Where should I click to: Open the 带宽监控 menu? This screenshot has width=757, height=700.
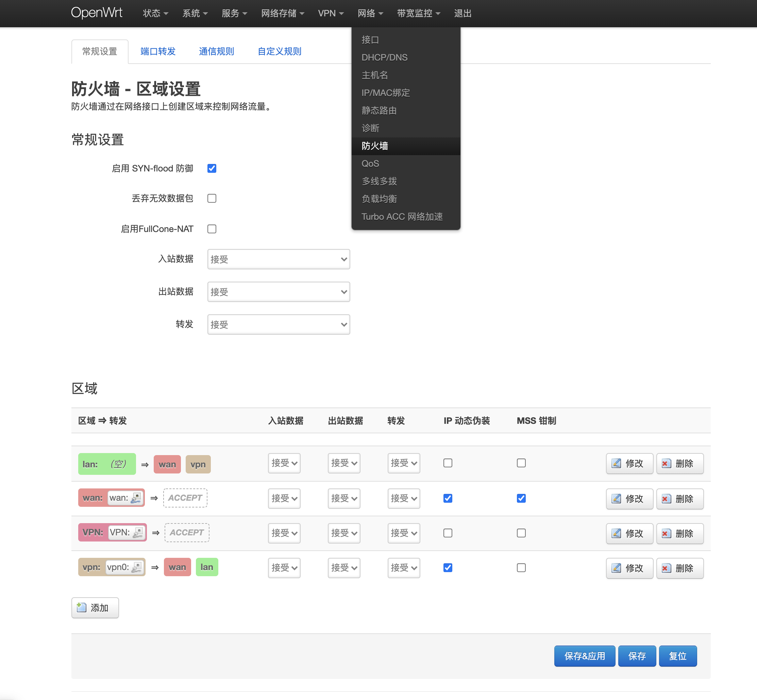coord(418,13)
